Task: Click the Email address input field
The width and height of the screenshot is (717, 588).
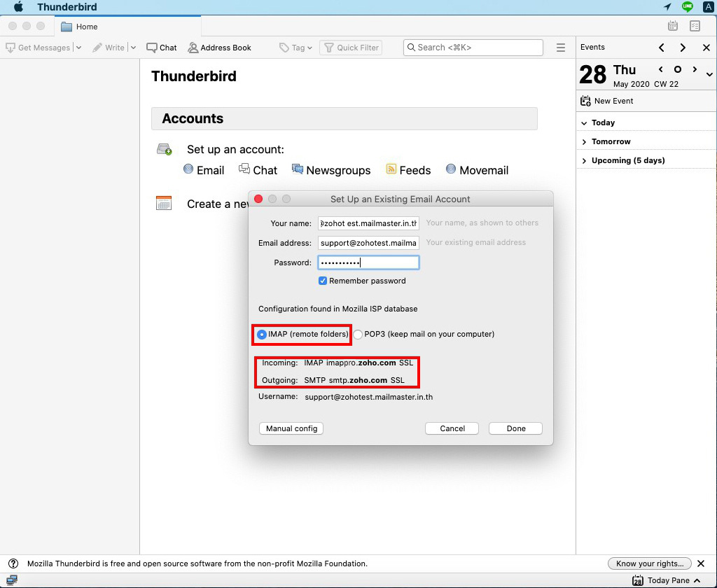Action: (368, 243)
